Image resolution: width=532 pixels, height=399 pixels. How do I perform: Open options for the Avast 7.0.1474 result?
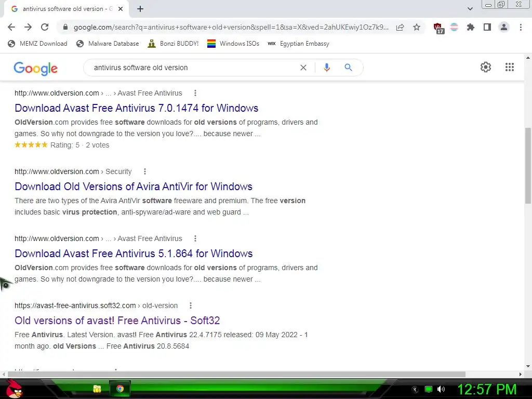pyautogui.click(x=195, y=93)
